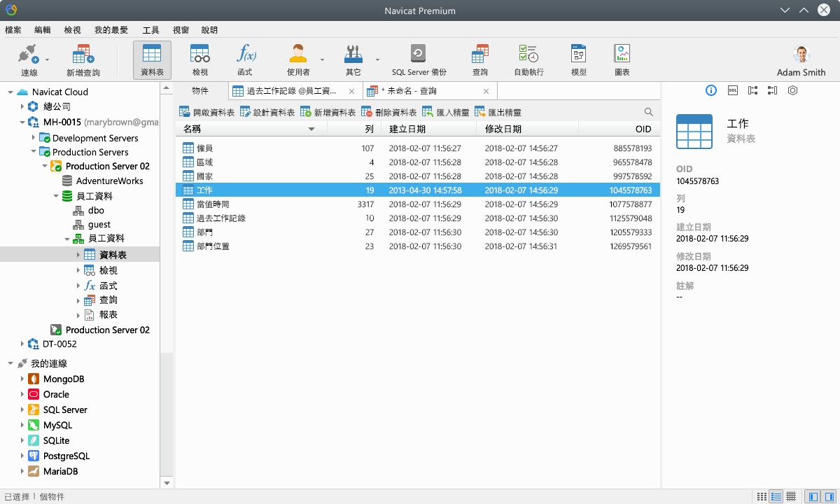Open the 連線 dropdown arrow

point(48,60)
